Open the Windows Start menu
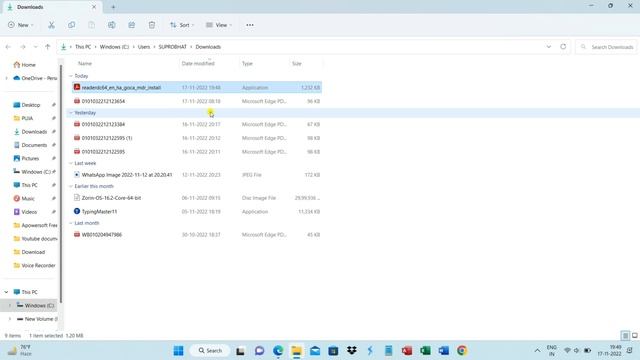This screenshot has width=640, height=360. [x=178, y=351]
